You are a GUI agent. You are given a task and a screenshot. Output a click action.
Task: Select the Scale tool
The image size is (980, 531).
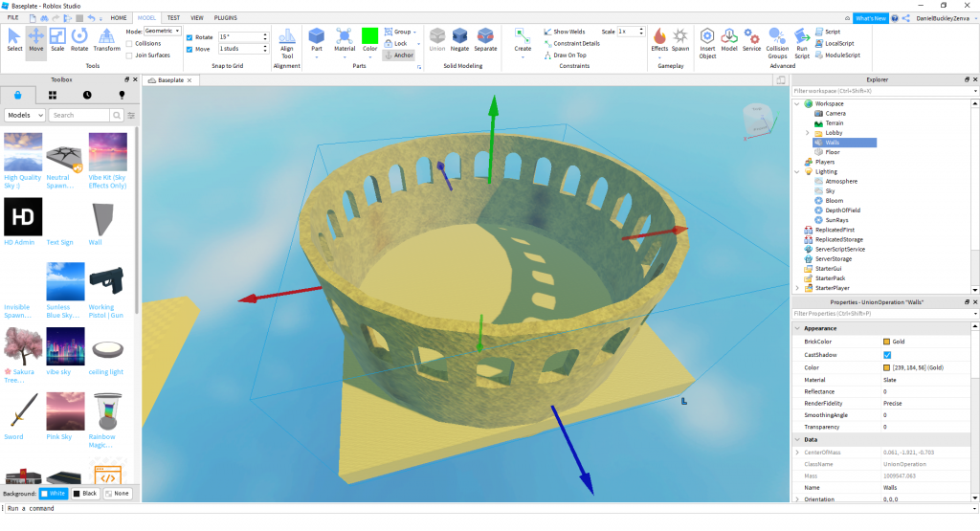click(57, 39)
